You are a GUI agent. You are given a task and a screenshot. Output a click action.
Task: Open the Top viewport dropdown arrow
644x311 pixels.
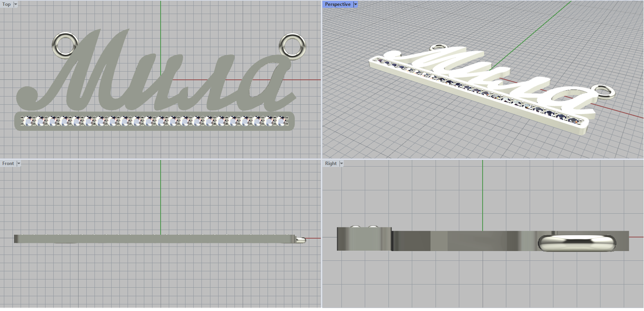coord(16,4)
